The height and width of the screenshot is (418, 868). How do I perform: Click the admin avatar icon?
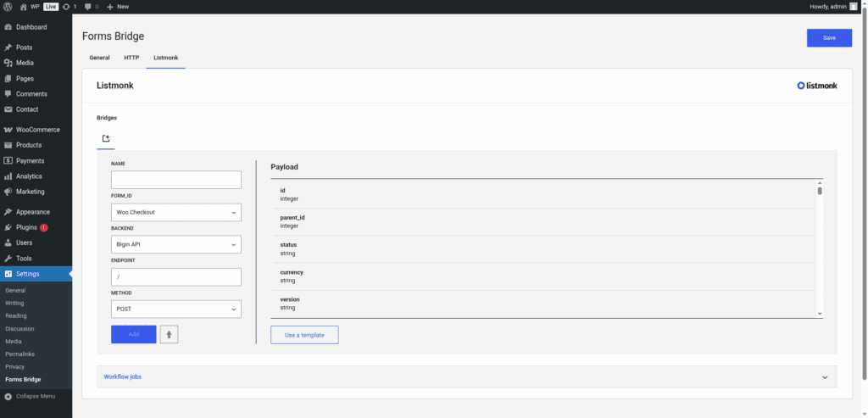click(x=853, y=7)
